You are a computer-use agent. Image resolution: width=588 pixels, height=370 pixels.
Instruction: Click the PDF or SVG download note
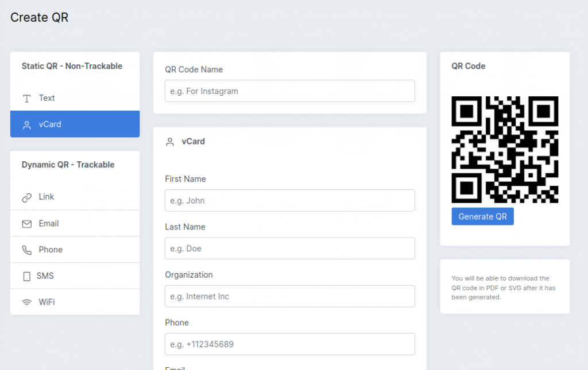point(503,287)
